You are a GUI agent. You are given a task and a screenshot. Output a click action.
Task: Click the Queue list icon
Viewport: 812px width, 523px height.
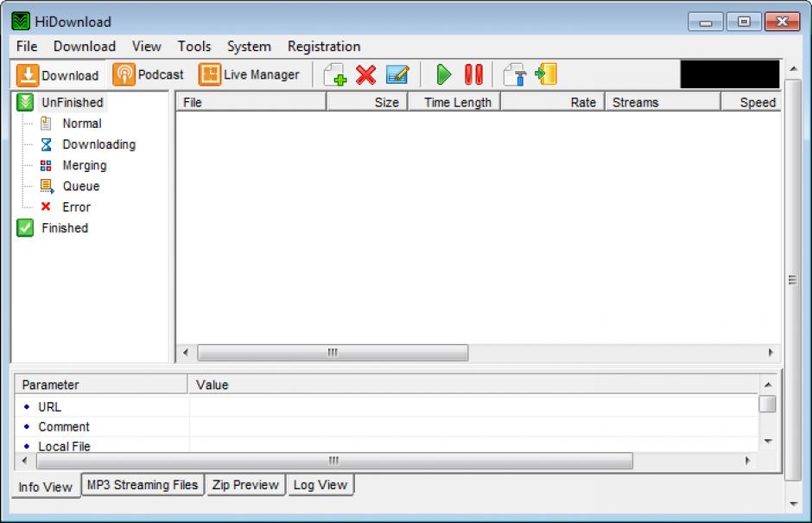pos(47,186)
